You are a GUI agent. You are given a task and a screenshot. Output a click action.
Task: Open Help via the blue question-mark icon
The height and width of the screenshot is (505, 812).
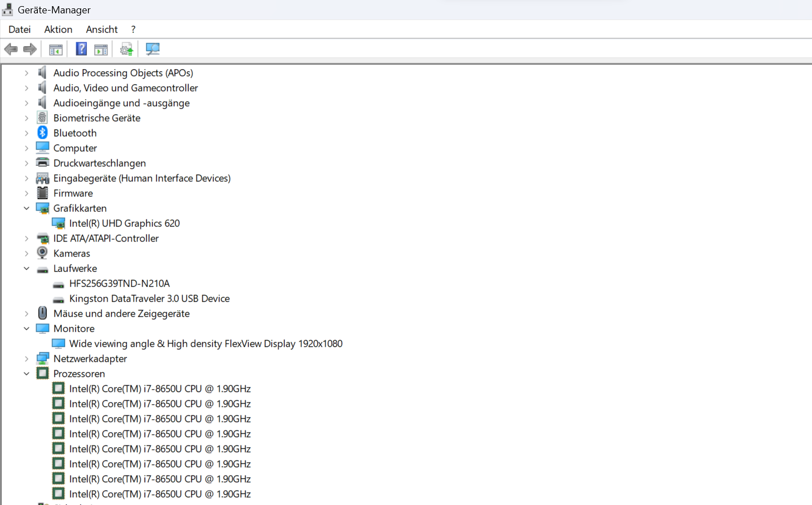click(x=81, y=49)
